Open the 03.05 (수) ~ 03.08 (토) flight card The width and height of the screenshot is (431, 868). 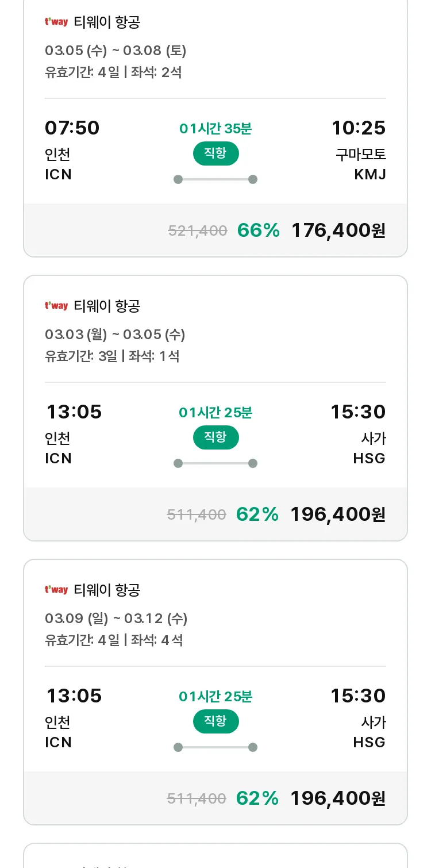215,127
